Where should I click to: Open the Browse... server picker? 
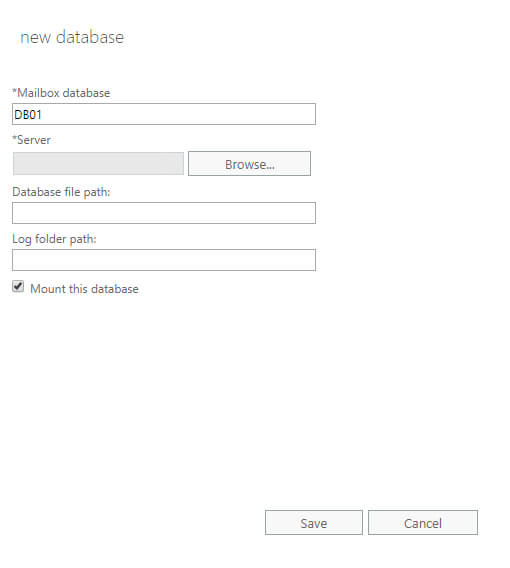point(249,164)
